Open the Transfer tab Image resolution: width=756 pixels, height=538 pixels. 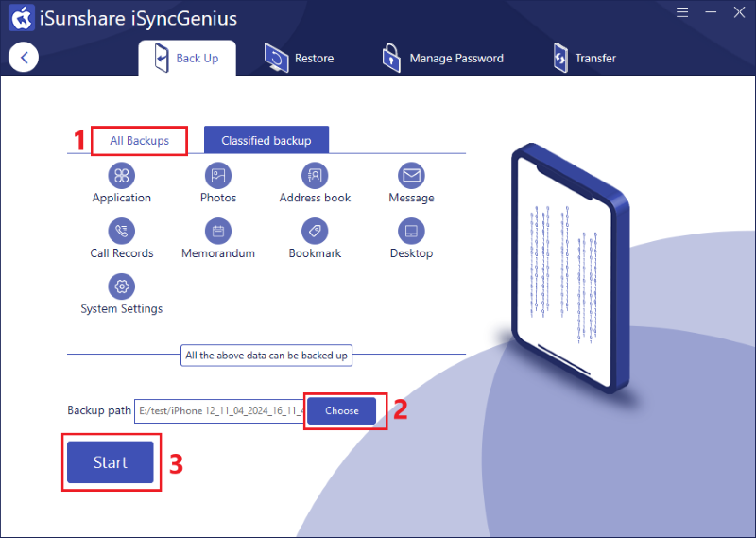click(x=584, y=58)
